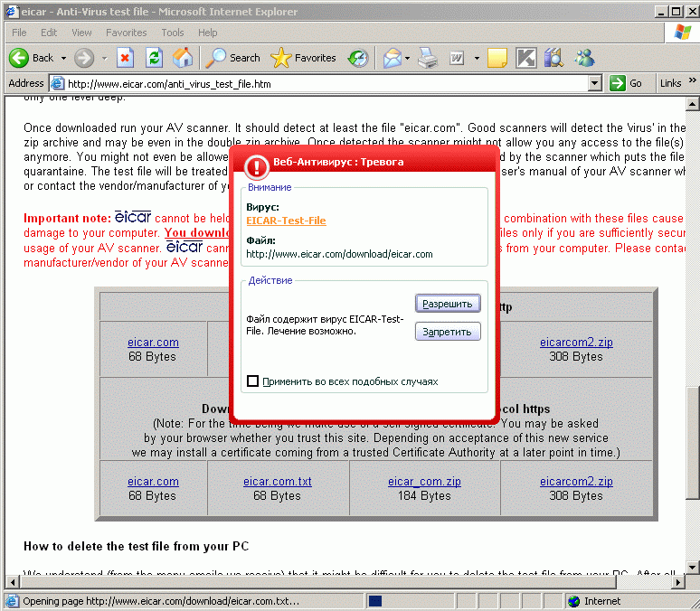Click the yellow note Discuss icon
The image size is (700, 611).
(x=497, y=58)
